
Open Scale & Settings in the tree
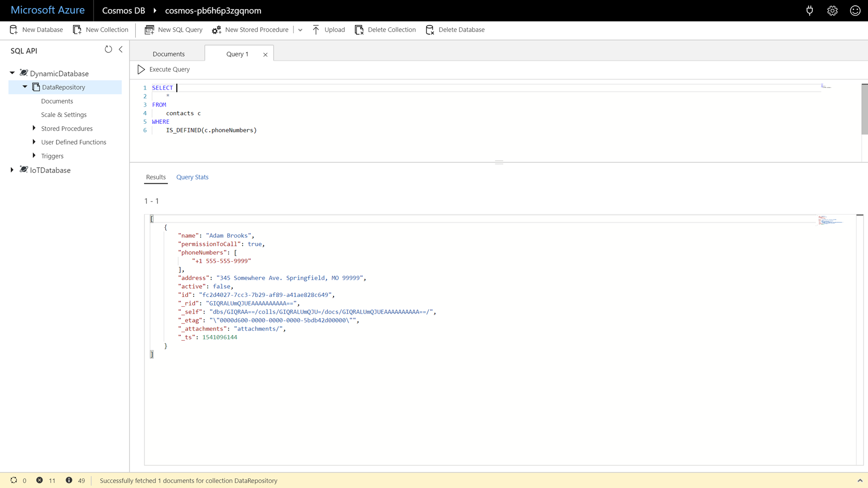(64, 115)
